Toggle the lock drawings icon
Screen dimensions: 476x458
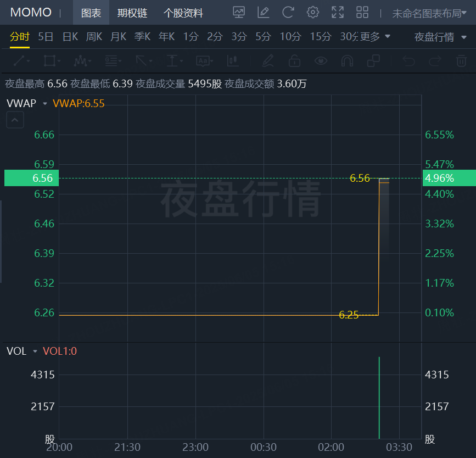click(294, 61)
